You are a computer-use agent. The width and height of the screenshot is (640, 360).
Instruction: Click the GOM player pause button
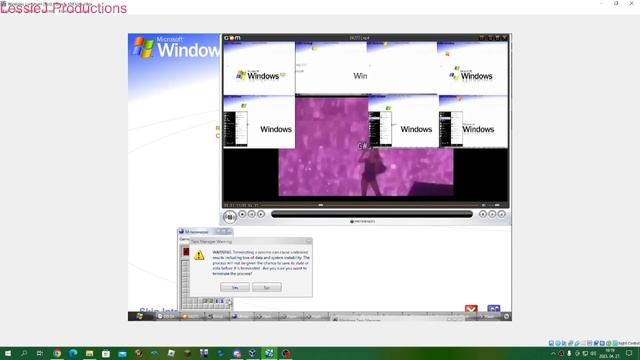coord(229,217)
